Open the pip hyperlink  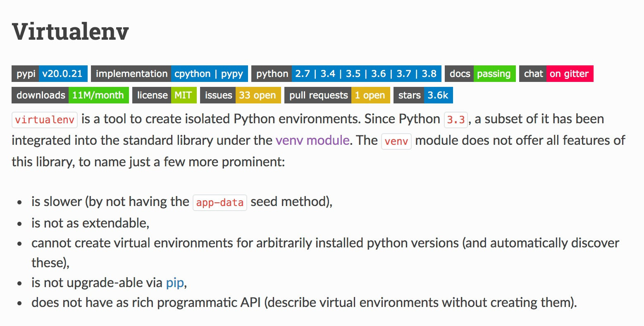(x=175, y=283)
